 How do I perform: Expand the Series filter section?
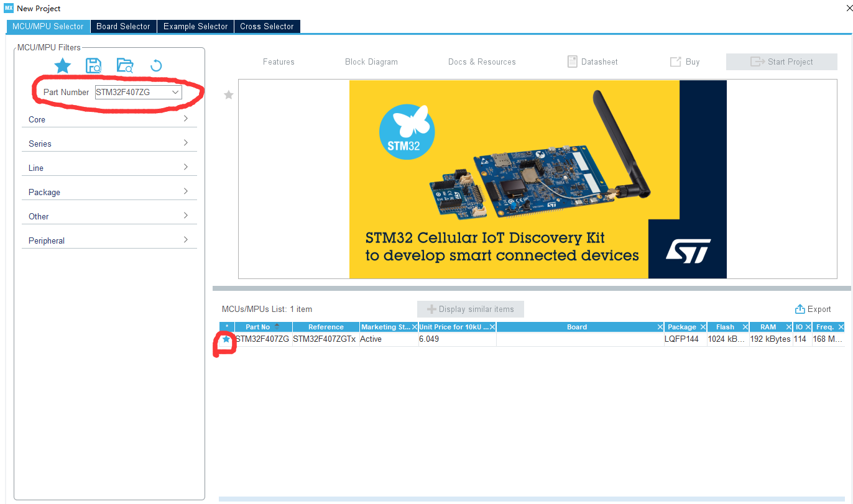(x=109, y=144)
